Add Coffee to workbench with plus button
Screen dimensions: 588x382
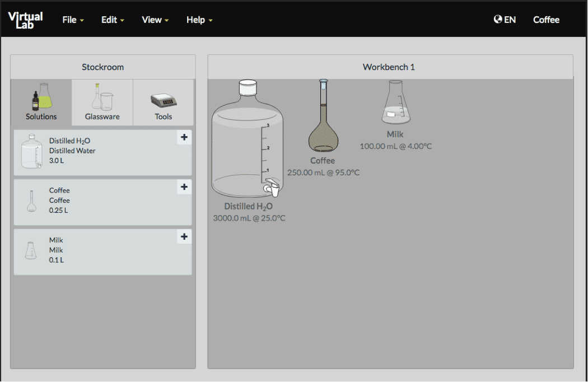184,187
